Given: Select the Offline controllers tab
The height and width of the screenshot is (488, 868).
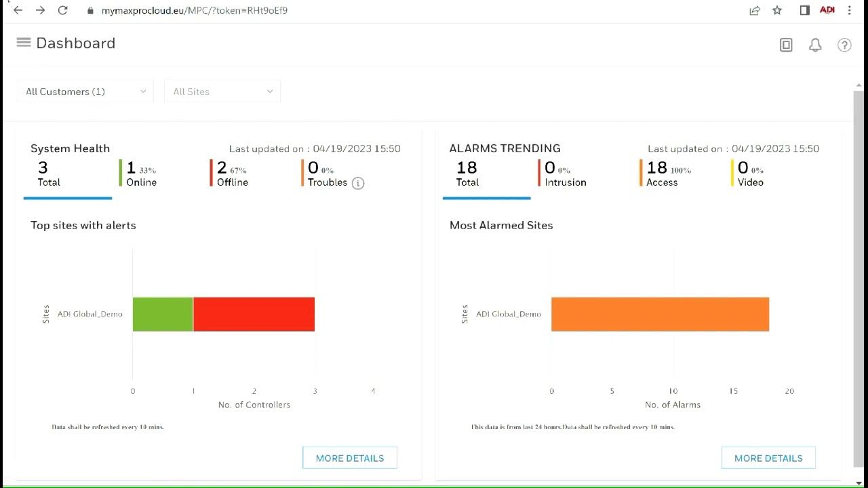Looking at the screenshot, I should click(x=232, y=174).
